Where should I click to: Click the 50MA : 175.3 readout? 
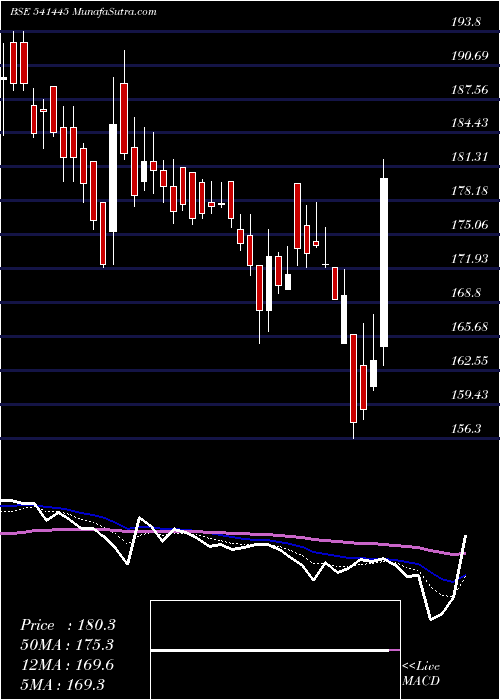67,645
